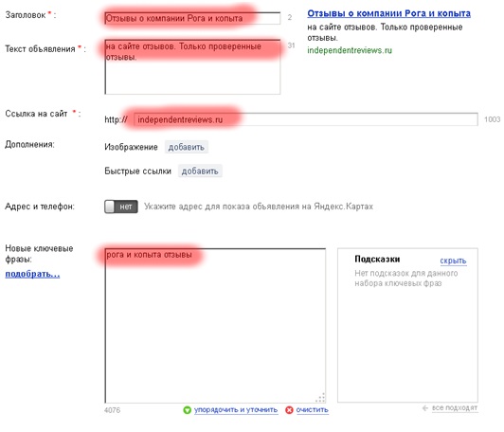Click the Изображение label text

131,147
